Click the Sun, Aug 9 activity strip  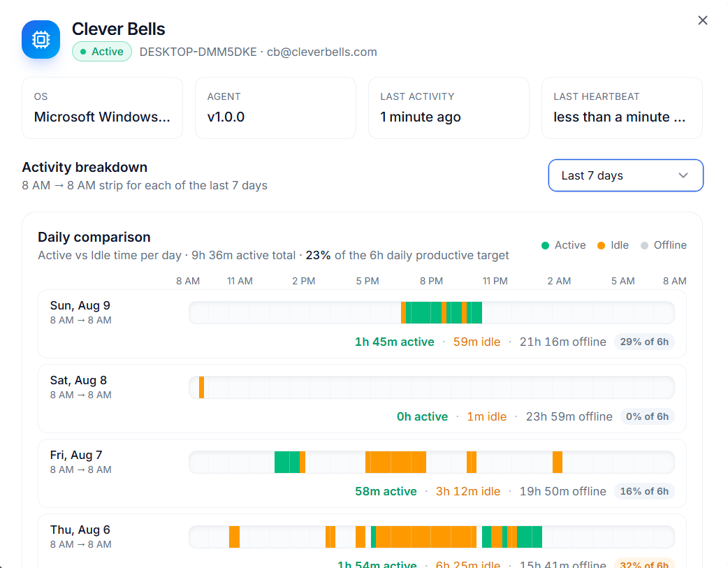click(431, 312)
